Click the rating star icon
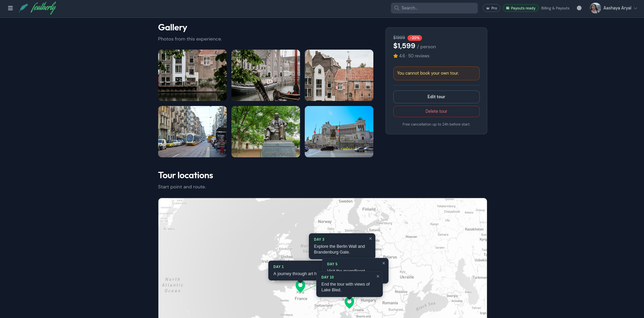Screen dimensions: 644x318 (x=395, y=56)
